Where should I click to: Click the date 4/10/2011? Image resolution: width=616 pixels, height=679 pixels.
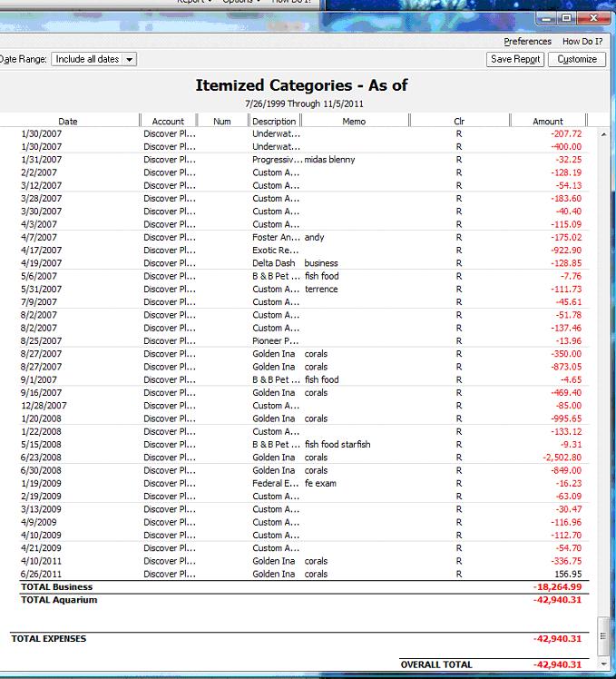tap(41, 561)
